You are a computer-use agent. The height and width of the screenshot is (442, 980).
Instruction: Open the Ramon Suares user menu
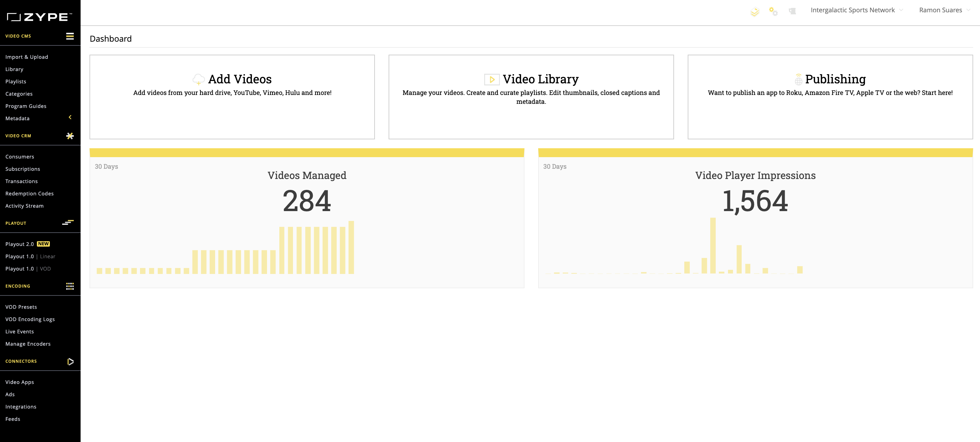point(944,10)
